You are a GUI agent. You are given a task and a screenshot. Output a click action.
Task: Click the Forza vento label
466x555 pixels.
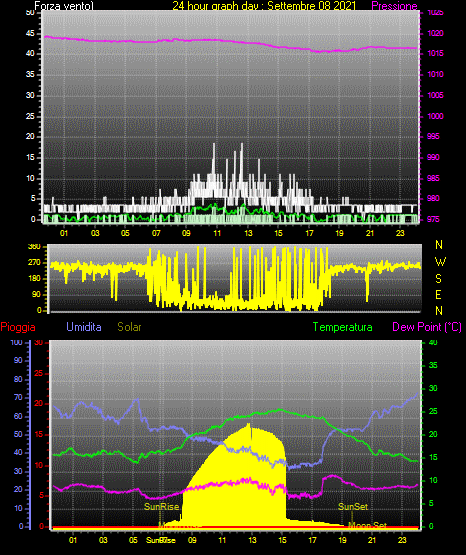click(x=64, y=6)
